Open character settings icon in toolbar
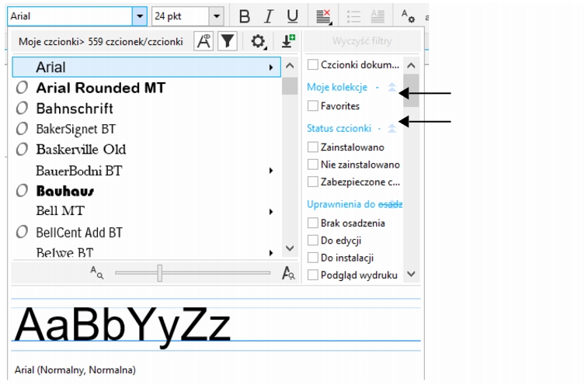The width and height of the screenshot is (588, 388). 408,16
